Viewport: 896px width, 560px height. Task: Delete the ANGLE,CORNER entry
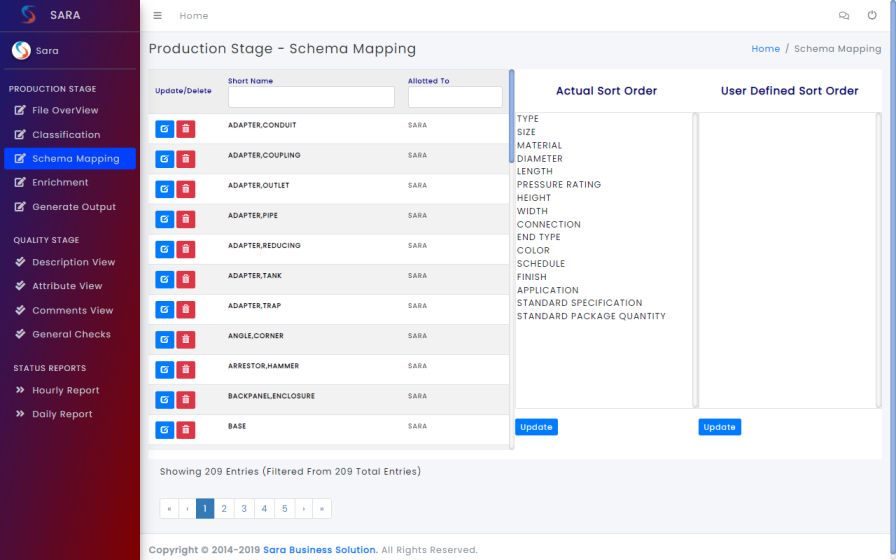186,339
